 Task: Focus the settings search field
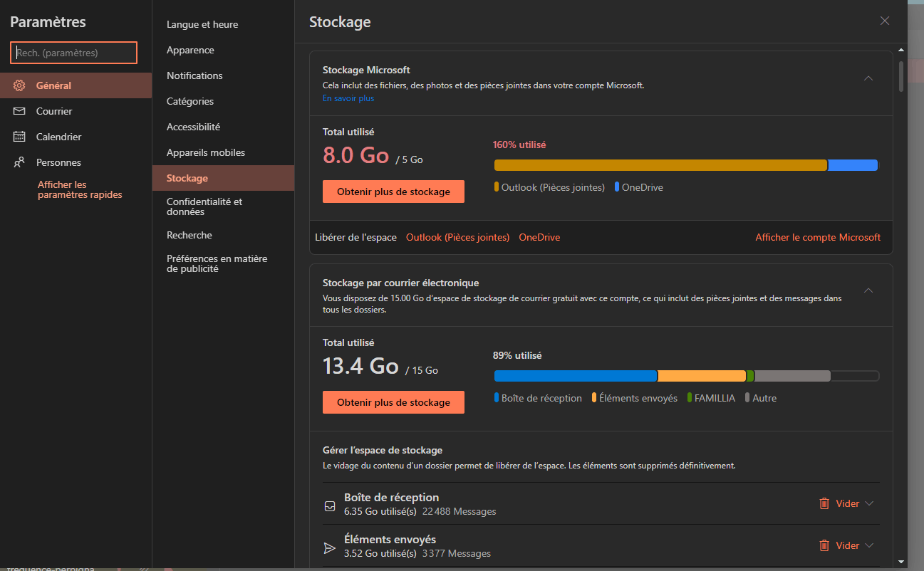click(73, 53)
